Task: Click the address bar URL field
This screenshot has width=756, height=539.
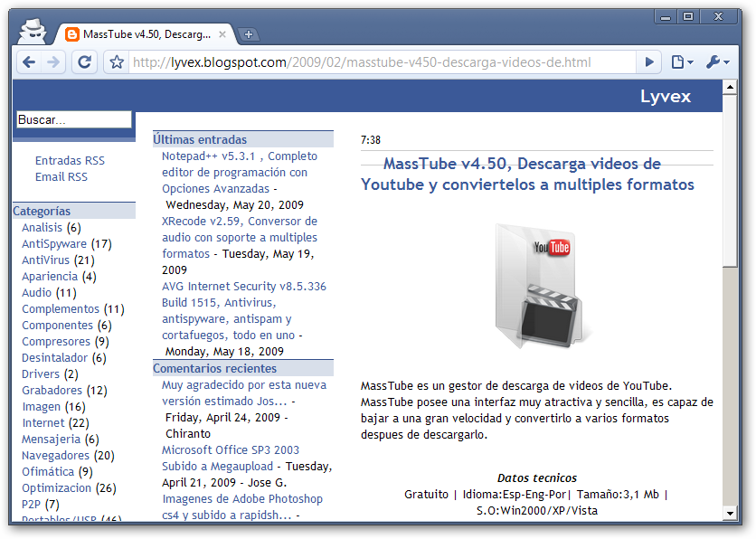Action: pos(380,62)
